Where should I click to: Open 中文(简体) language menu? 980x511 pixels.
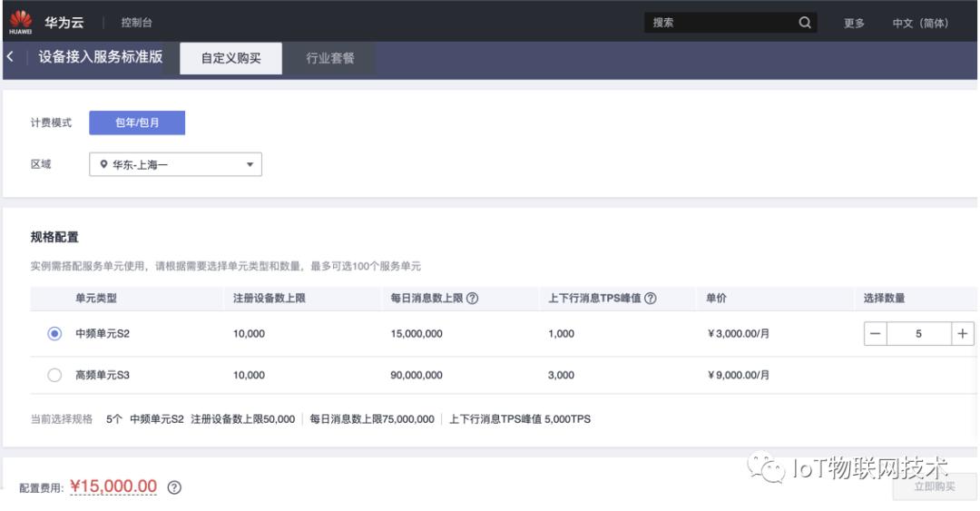pos(920,23)
